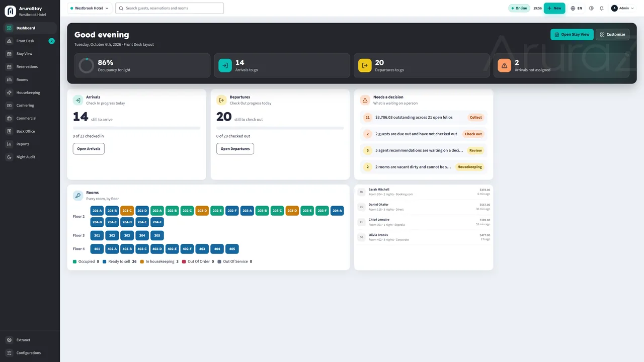
Task: Click the Rooms bed icon in sidebar
Action: click(9, 79)
